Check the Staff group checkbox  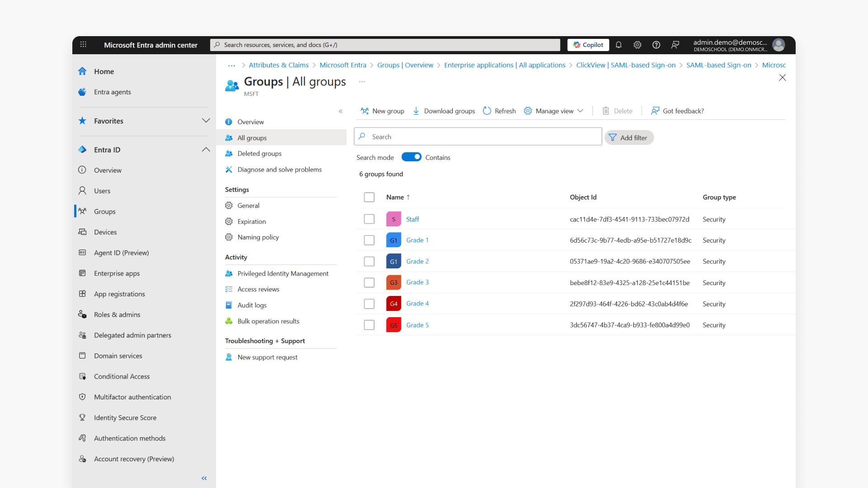[x=369, y=219]
